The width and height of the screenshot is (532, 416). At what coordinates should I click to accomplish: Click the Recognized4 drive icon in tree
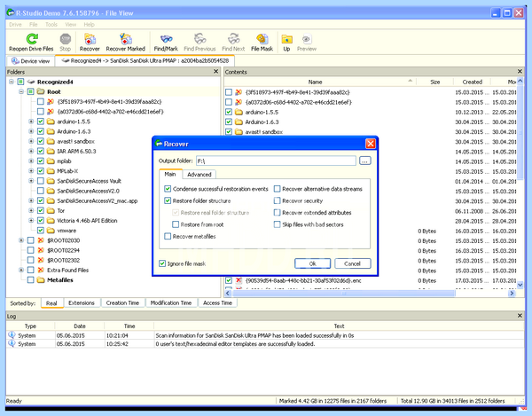(31, 82)
